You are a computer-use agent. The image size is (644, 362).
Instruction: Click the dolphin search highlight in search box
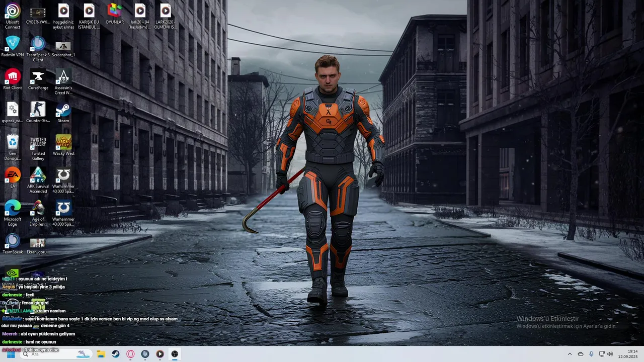pyautogui.click(x=83, y=354)
